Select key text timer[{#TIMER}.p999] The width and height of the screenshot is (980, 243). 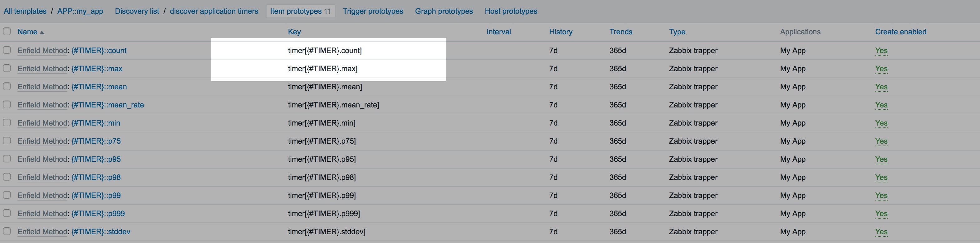[324, 213]
